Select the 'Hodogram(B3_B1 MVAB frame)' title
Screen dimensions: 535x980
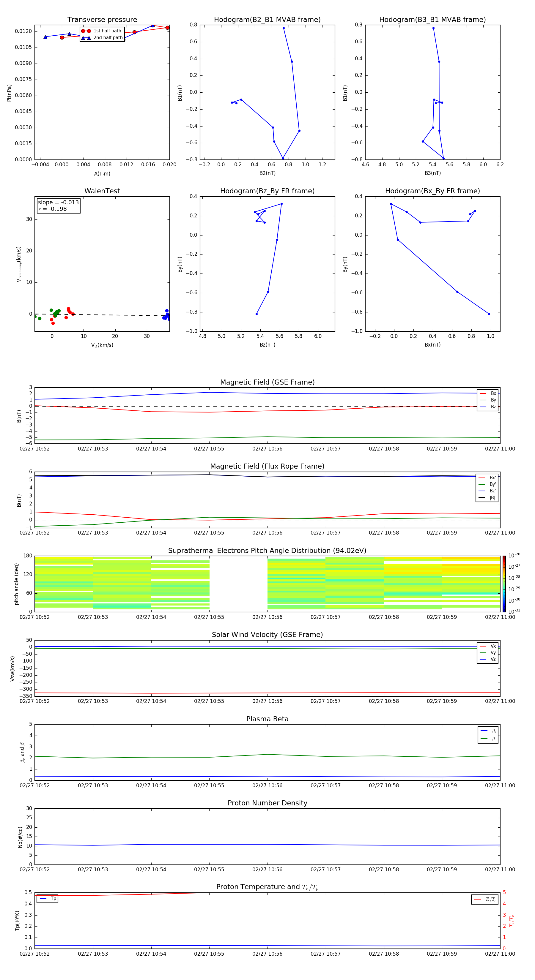click(x=432, y=20)
